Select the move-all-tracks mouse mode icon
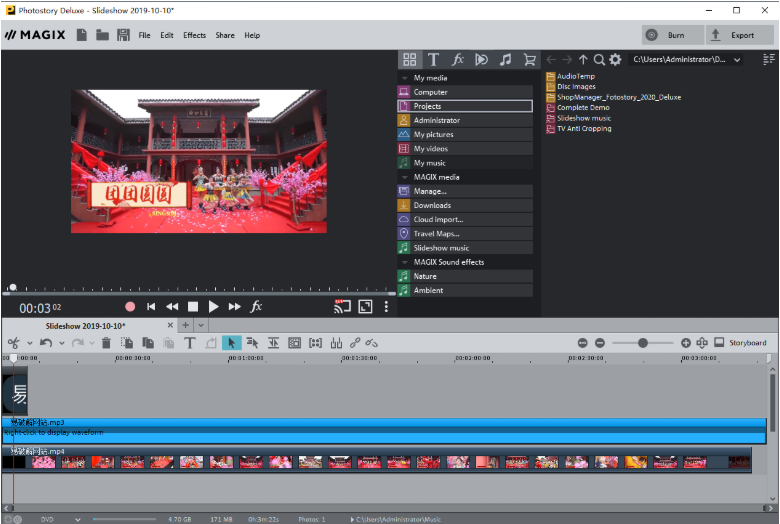Image resolution: width=780 pixels, height=524 pixels. 252,343
